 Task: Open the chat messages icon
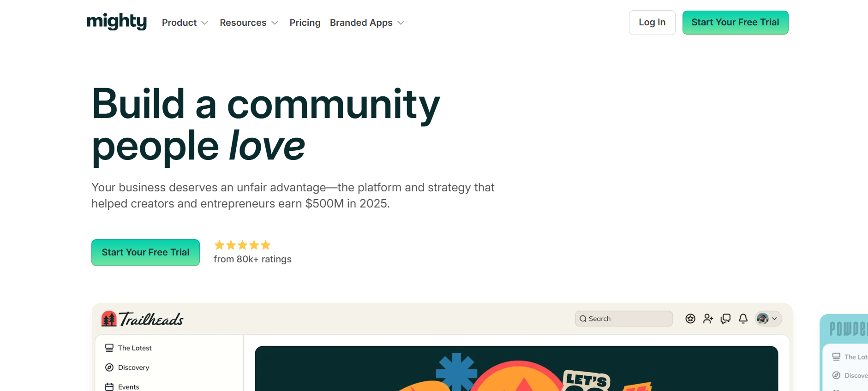pyautogui.click(x=725, y=319)
